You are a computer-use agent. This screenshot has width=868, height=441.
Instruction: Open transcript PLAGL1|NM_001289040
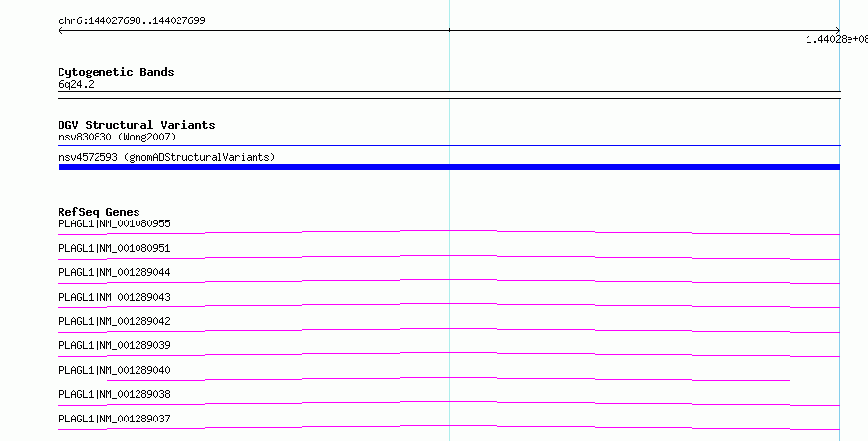point(114,370)
